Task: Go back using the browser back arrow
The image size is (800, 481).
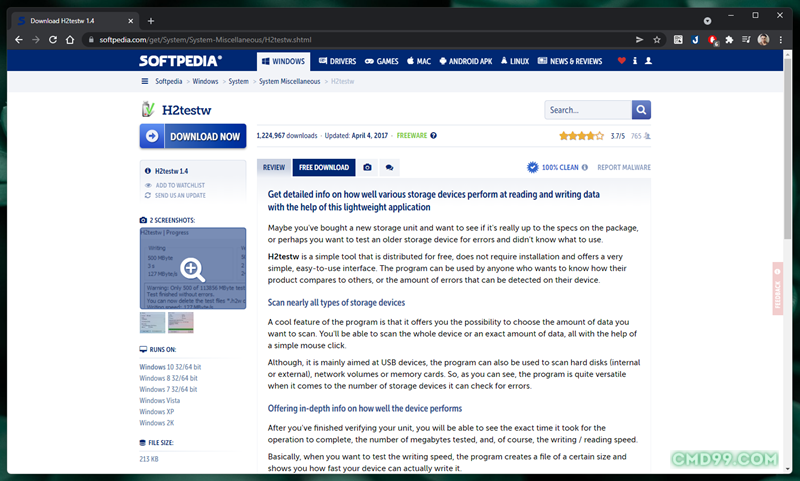Action: (x=19, y=40)
